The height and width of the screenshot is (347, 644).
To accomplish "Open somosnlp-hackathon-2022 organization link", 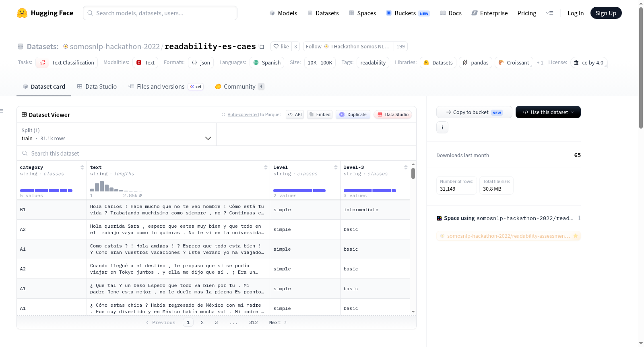I will 115,46.
